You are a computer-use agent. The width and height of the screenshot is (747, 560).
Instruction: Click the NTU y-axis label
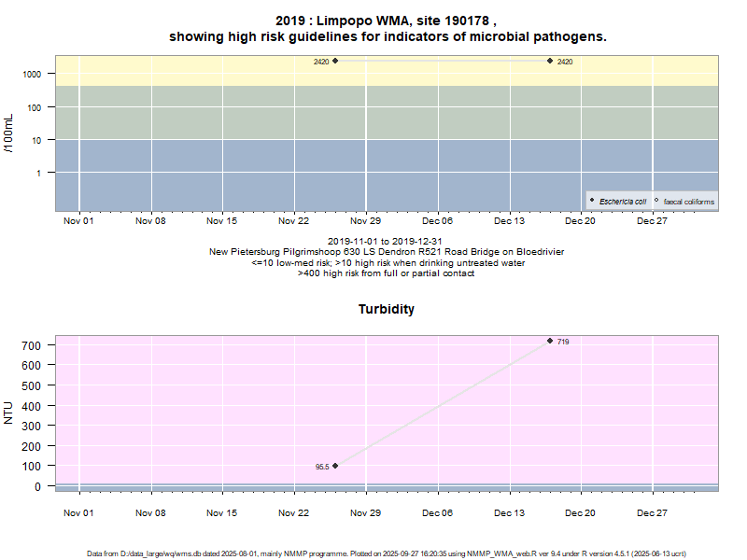[9, 412]
